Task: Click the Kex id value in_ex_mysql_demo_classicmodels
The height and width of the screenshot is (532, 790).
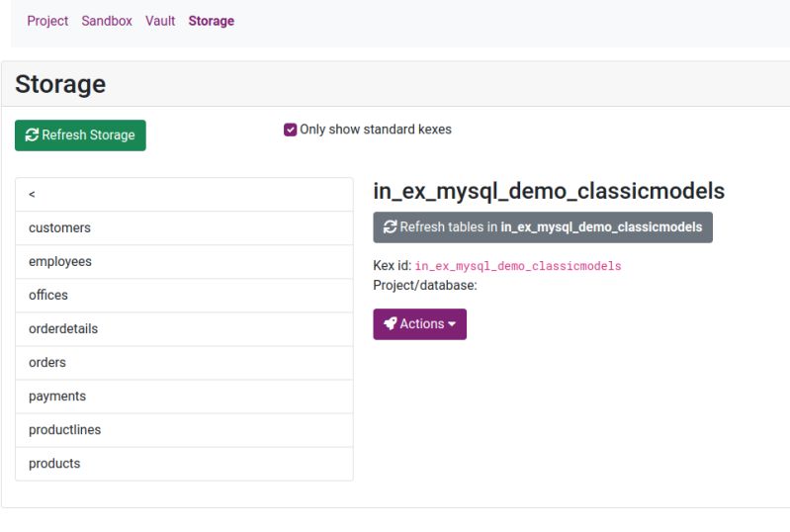Action: coord(518,266)
